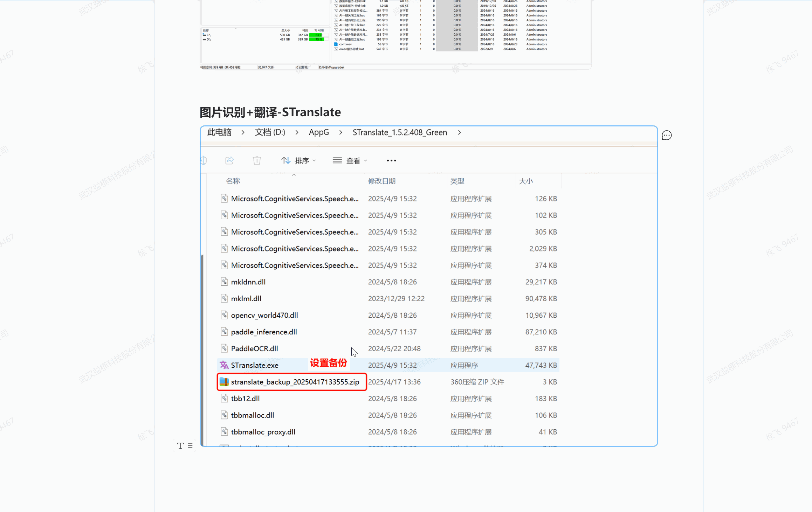
Task: Click STranslate_1.5.2.408_Green breadcrumb segment
Action: tap(400, 132)
